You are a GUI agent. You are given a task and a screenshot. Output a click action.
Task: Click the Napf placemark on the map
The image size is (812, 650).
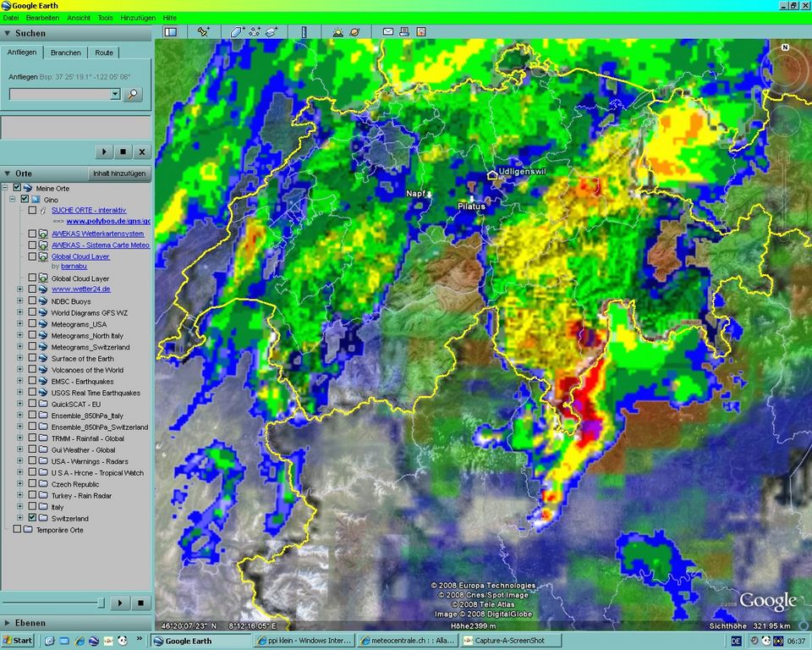[x=430, y=195]
